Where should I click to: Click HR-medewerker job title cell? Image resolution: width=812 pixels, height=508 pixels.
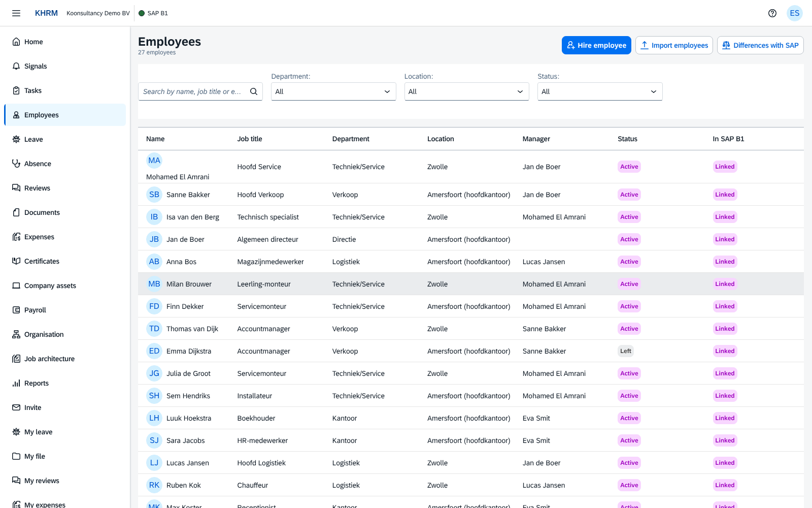click(262, 440)
